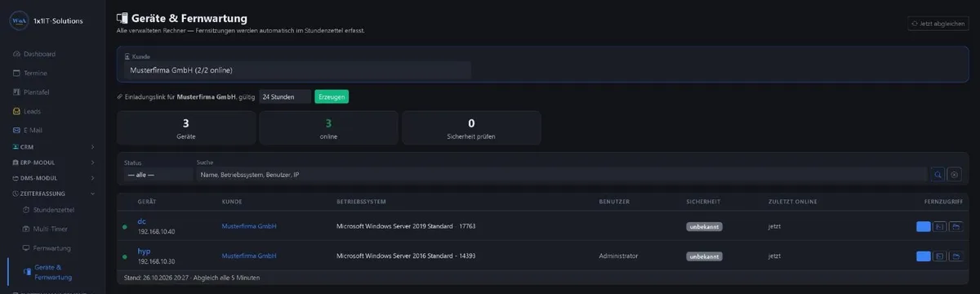Click the Fernwartung monitor icon
The image size is (980, 294).
pos(25,247)
